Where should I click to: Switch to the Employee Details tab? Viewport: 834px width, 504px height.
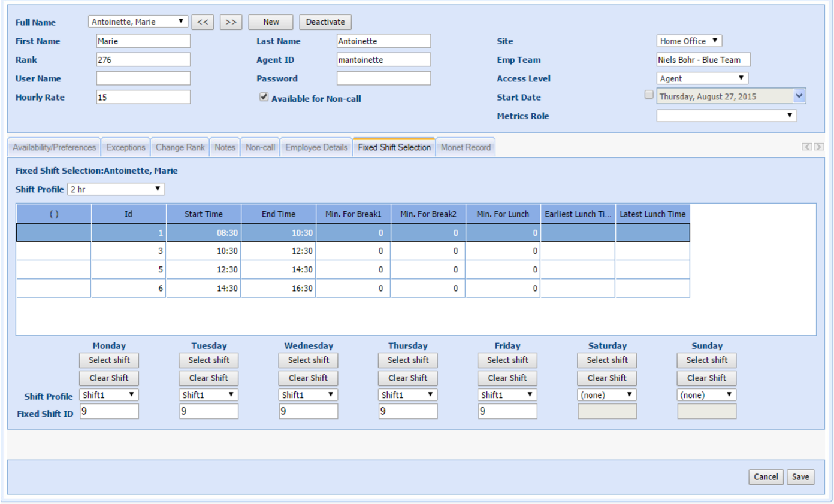[x=316, y=147]
